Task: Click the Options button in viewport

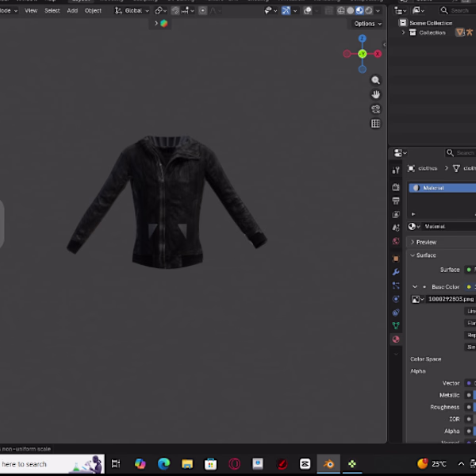Action: click(x=367, y=24)
